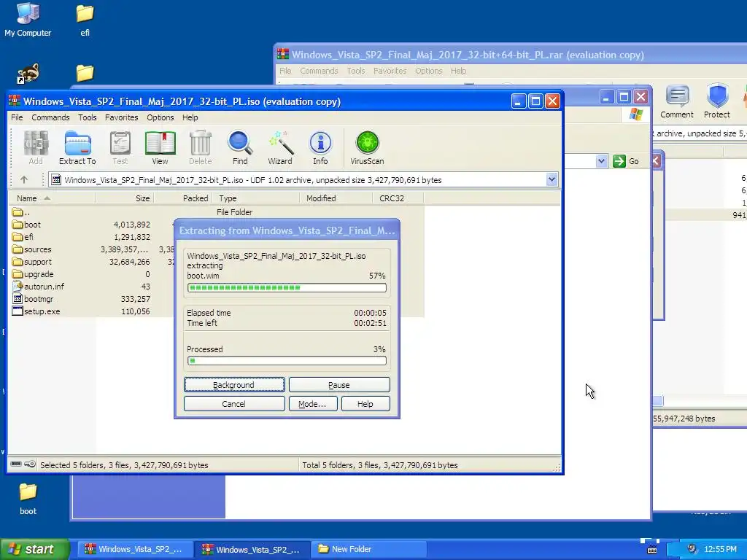Click the My Computer desktop icon

tap(28, 20)
